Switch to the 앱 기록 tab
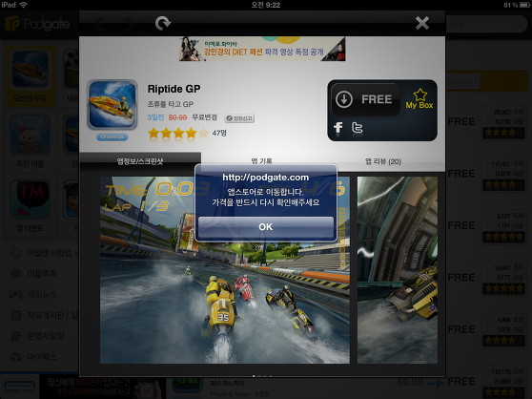The height and width of the screenshot is (399, 532). 261,161
